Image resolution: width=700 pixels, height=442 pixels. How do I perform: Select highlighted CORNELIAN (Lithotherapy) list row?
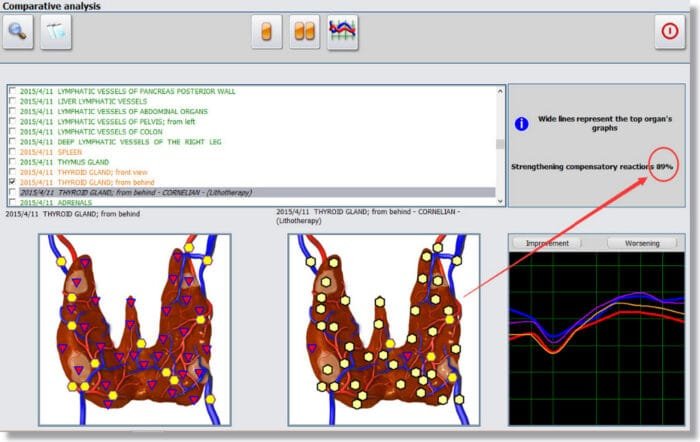pyautogui.click(x=257, y=192)
